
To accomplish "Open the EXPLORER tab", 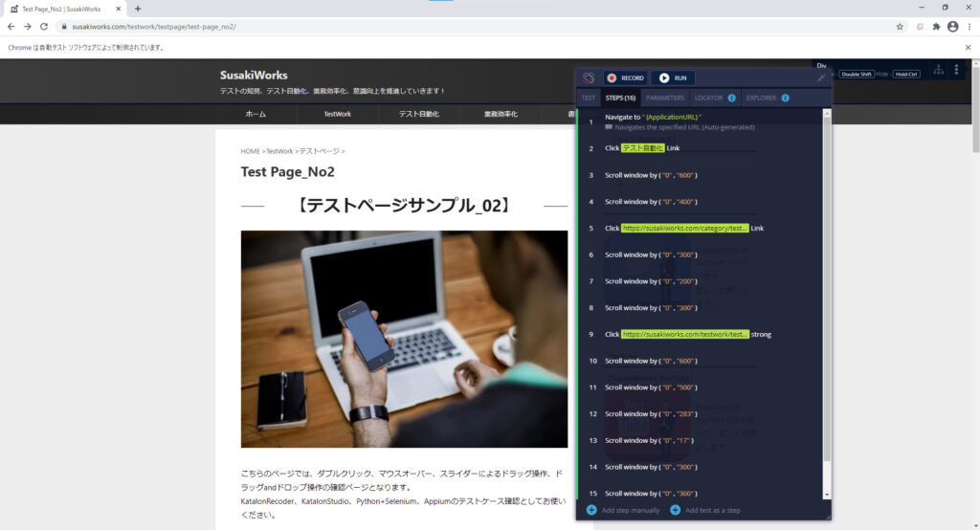I will click(761, 99).
